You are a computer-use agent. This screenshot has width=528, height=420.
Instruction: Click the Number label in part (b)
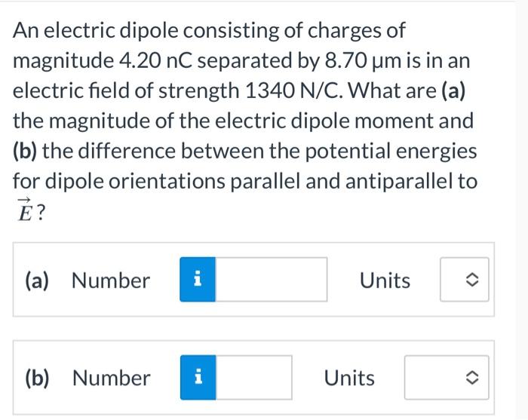(112, 378)
